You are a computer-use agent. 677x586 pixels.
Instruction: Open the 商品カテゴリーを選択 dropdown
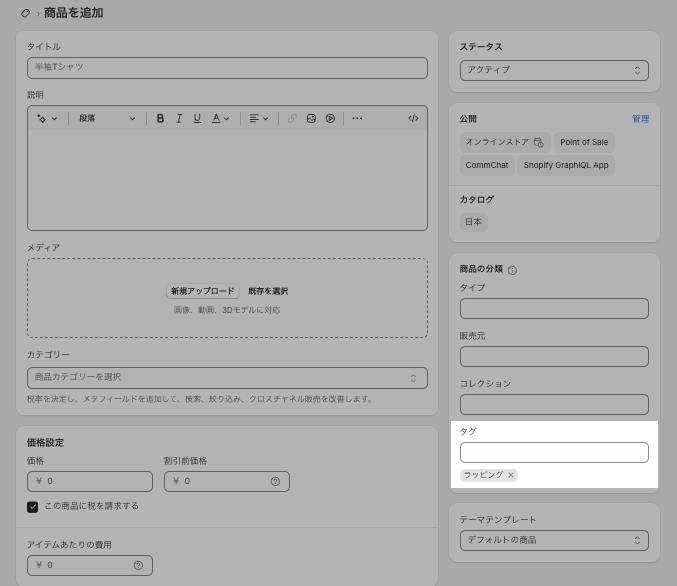227,378
